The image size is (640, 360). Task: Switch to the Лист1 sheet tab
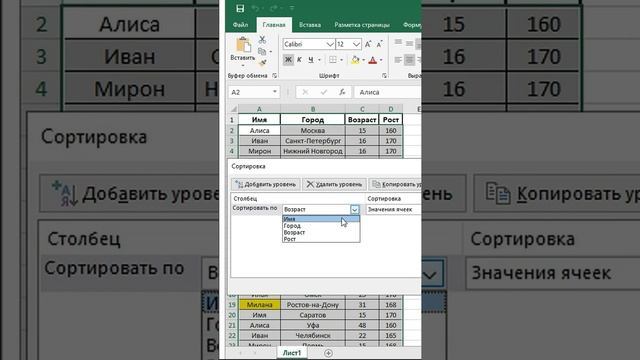(x=292, y=353)
